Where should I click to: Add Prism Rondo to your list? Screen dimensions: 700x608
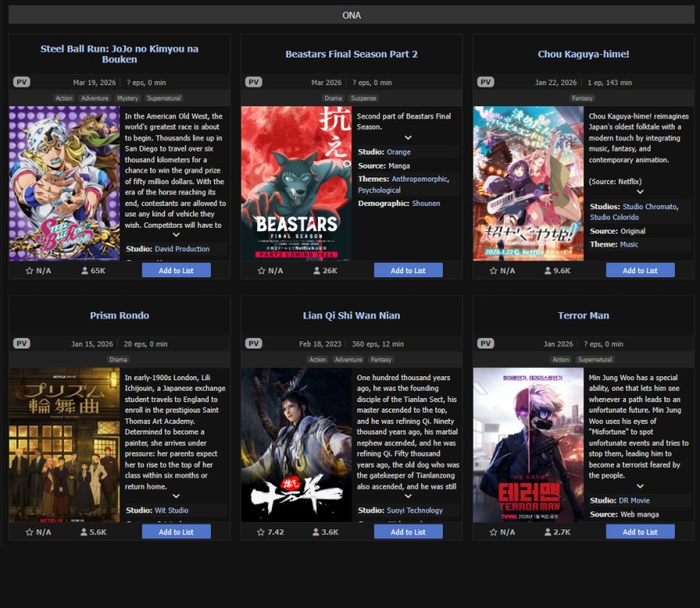(x=176, y=532)
